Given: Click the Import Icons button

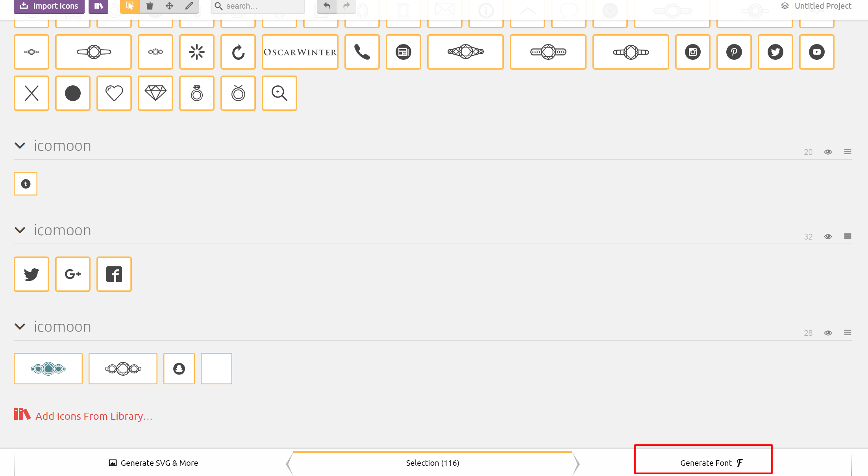Looking at the screenshot, I should (x=49, y=6).
